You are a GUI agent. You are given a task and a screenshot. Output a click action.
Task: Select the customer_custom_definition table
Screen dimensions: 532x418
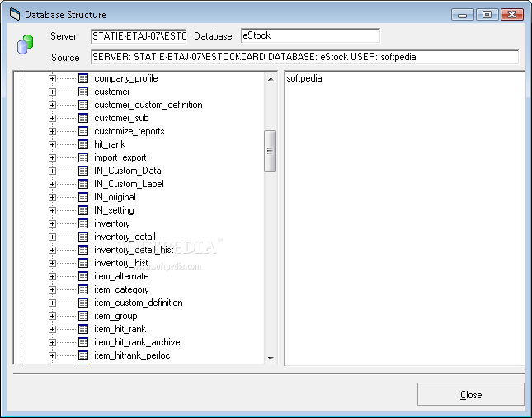(148, 105)
